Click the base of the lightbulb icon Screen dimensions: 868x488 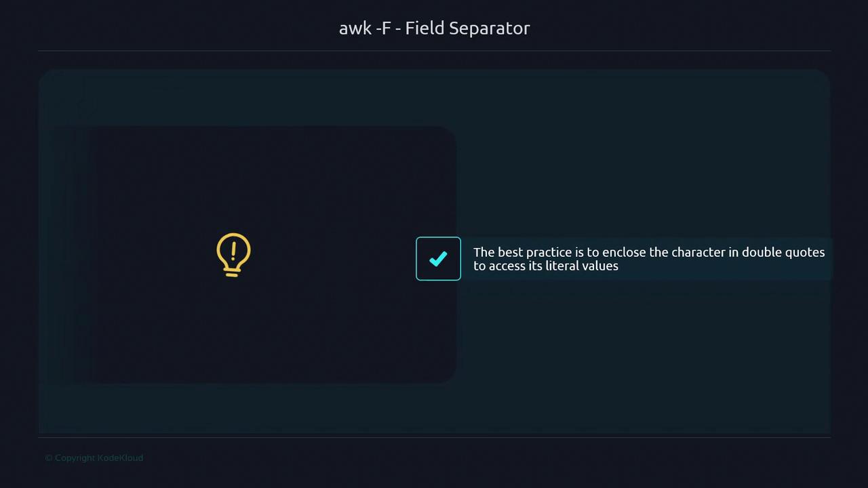pyautogui.click(x=233, y=272)
